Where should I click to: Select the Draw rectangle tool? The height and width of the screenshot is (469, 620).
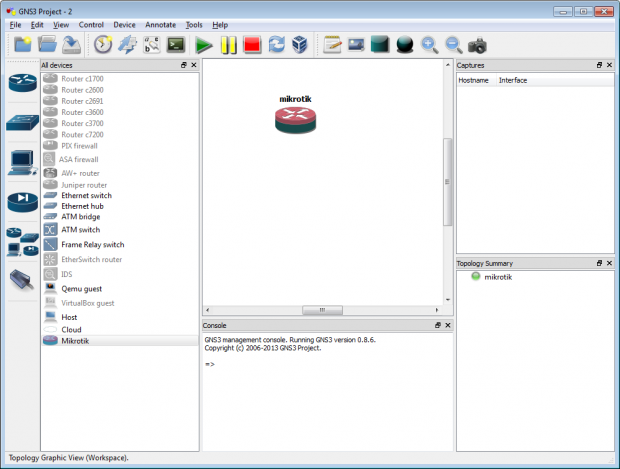click(x=380, y=44)
